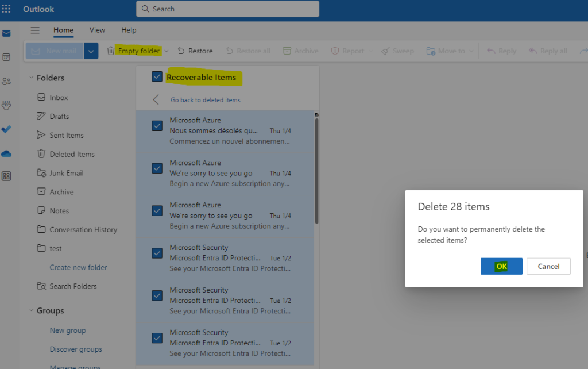The width and height of the screenshot is (588, 369).
Task: Collapse the Groups section chevron
Action: click(x=31, y=310)
